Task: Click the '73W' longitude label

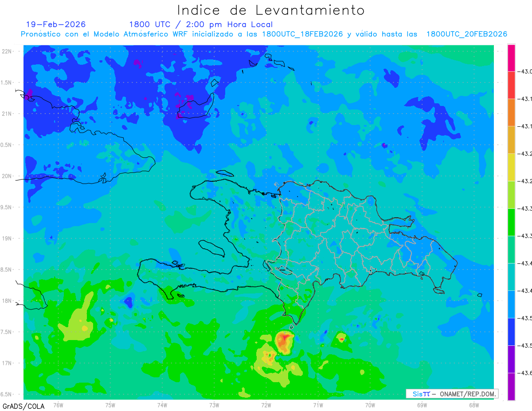Action: [214, 405]
